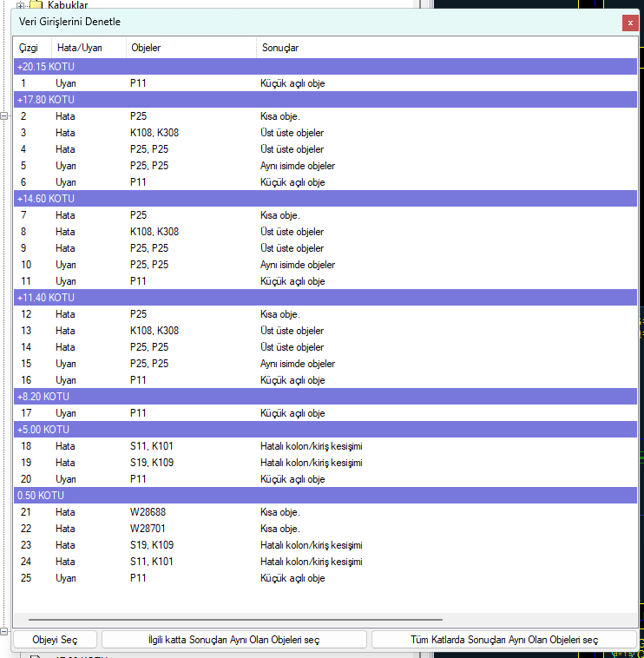
Task: Select row 17 Uyarı P11
Action: (x=325, y=413)
